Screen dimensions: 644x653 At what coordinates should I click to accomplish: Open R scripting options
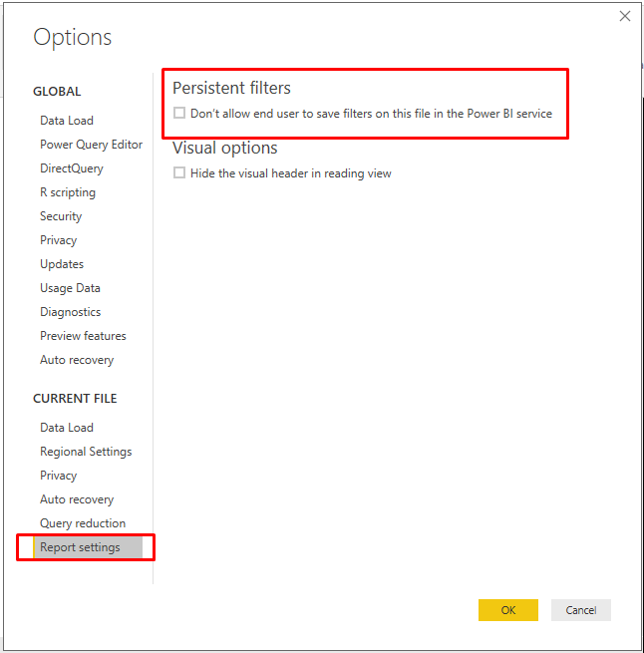click(68, 192)
